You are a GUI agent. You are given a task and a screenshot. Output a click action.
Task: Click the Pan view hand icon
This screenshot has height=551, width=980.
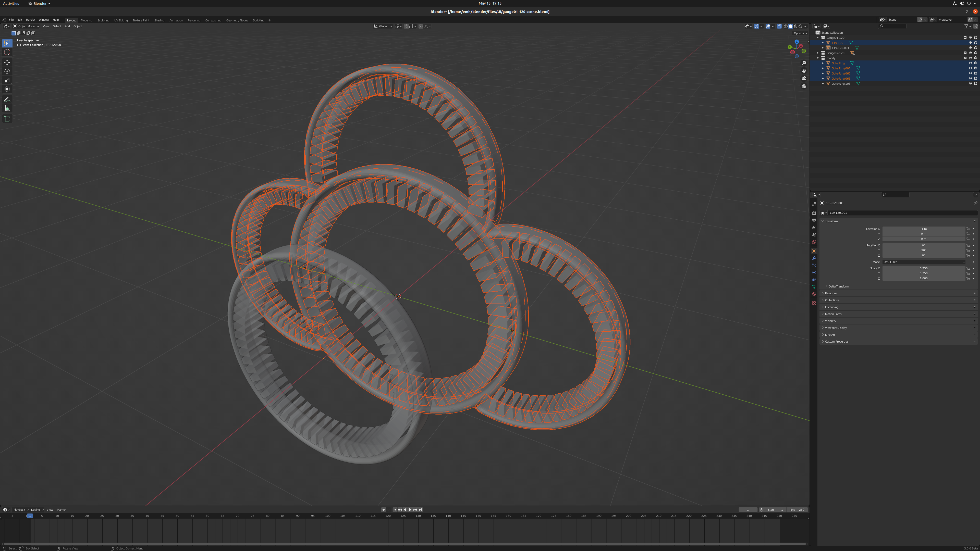(804, 71)
